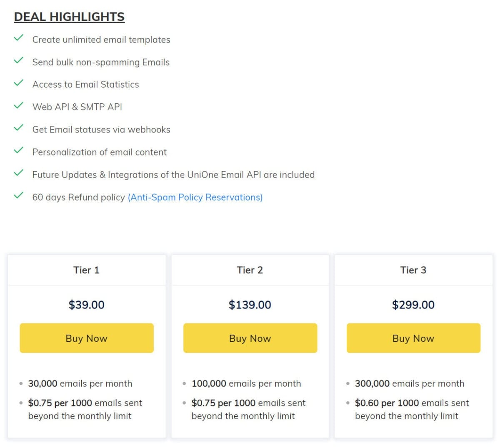
Task: Click the checkmark next to Web API & SMTP API
Action: (x=18, y=105)
